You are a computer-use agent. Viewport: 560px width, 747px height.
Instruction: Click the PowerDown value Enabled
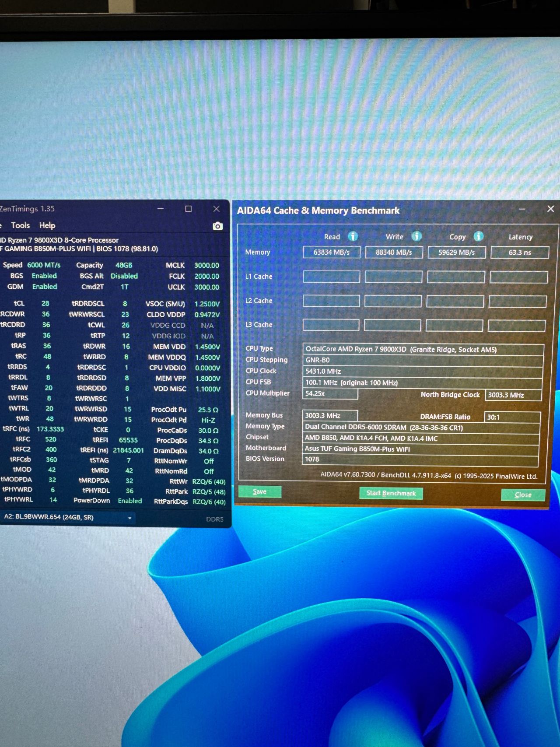click(130, 501)
